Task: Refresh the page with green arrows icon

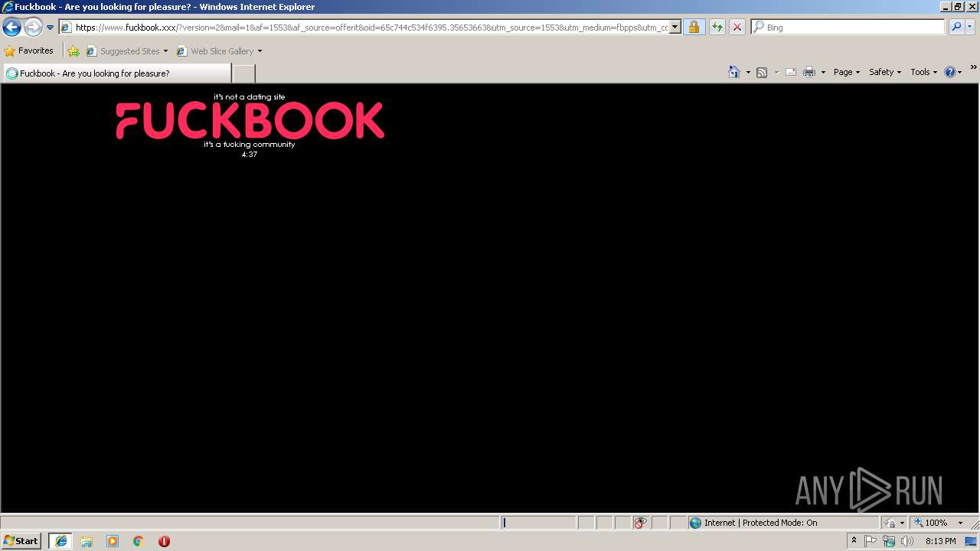Action: (x=717, y=28)
